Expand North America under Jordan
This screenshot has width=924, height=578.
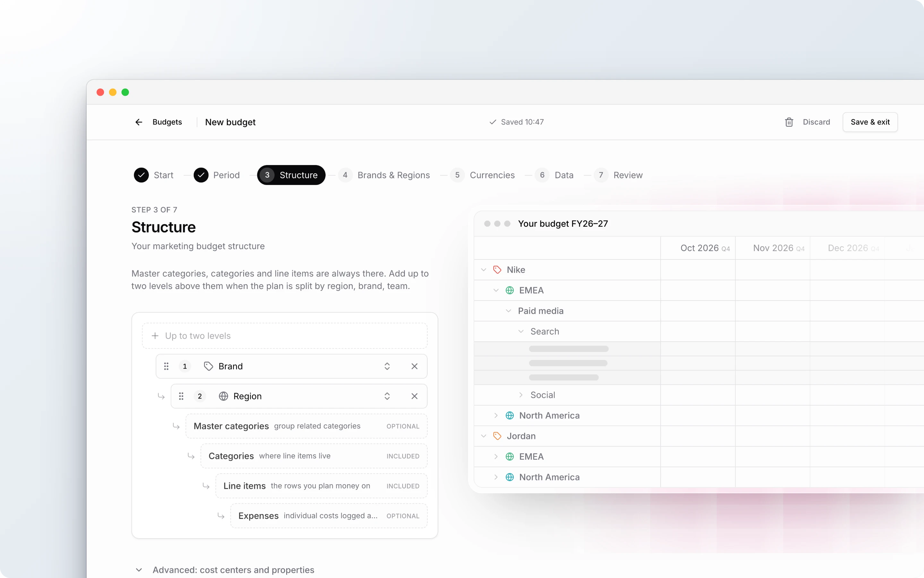coord(496,477)
